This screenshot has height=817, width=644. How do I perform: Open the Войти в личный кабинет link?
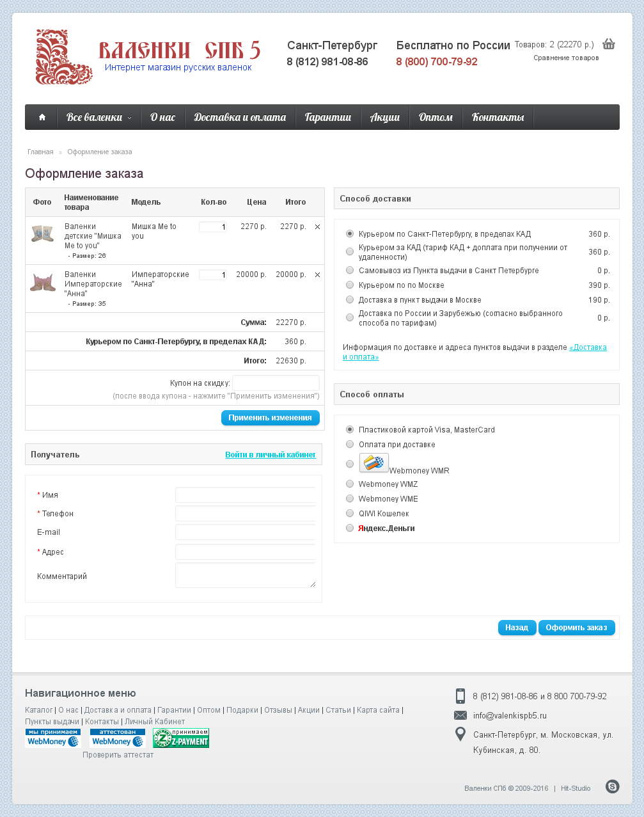(x=270, y=455)
